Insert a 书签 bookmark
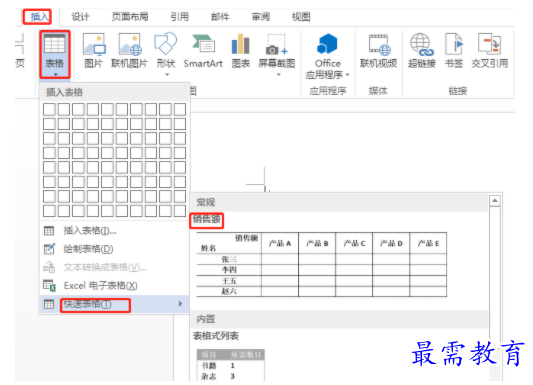This screenshot has height=385, width=533. [x=454, y=51]
